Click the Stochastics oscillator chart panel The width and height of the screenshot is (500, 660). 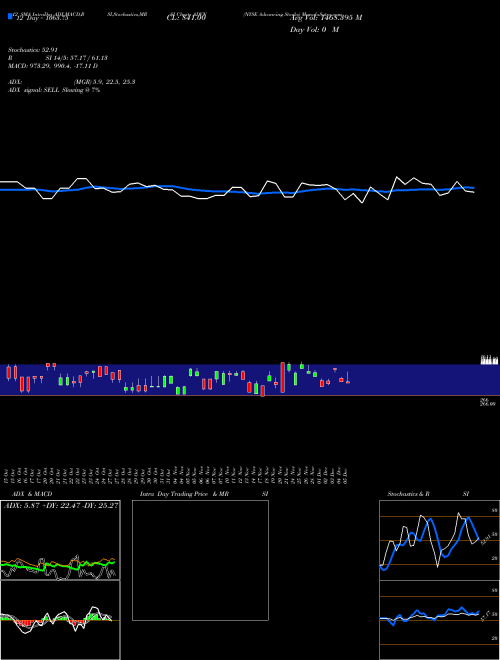439,540
